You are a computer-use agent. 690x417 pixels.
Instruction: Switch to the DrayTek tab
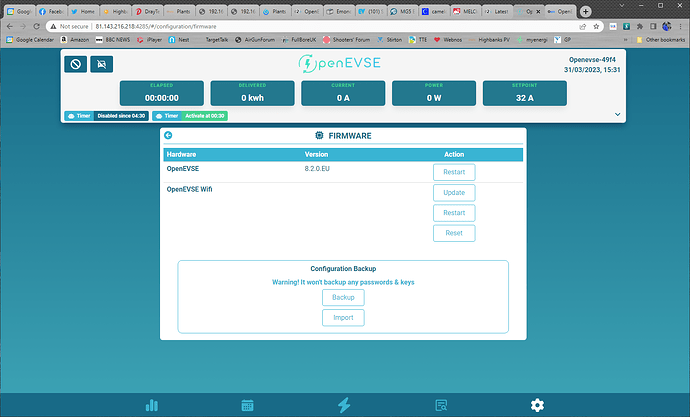tap(148, 12)
